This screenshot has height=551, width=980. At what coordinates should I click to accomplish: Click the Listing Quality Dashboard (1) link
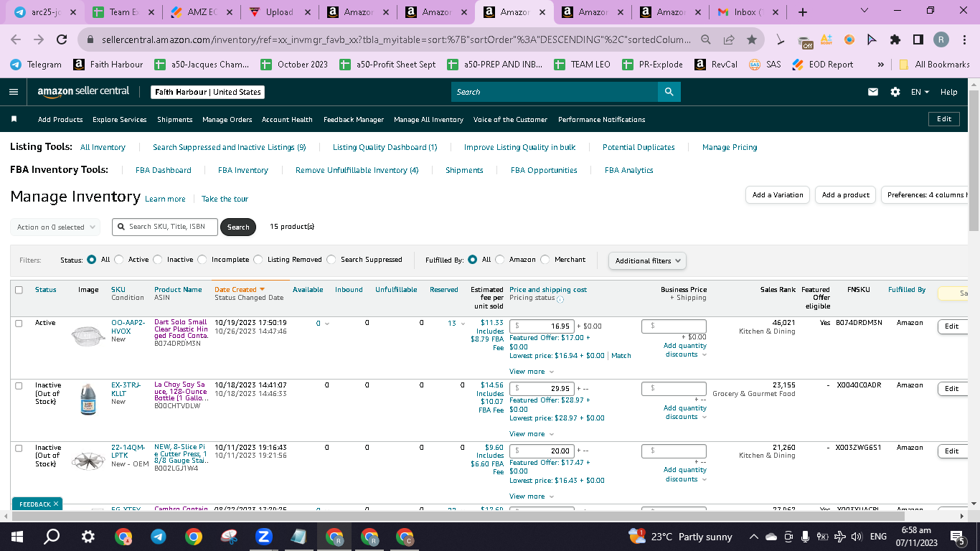385,147
